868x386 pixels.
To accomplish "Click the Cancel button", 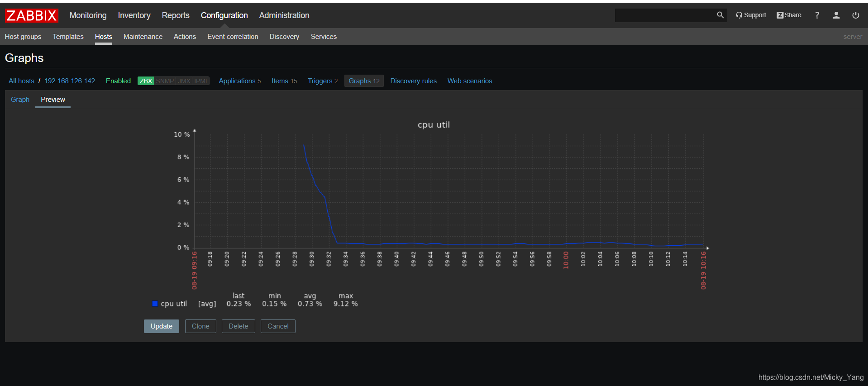I will [x=278, y=326].
